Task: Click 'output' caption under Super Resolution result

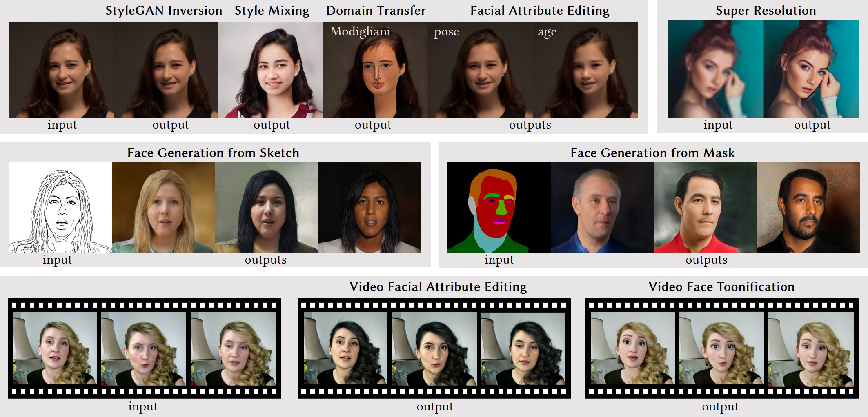Action: [812, 125]
